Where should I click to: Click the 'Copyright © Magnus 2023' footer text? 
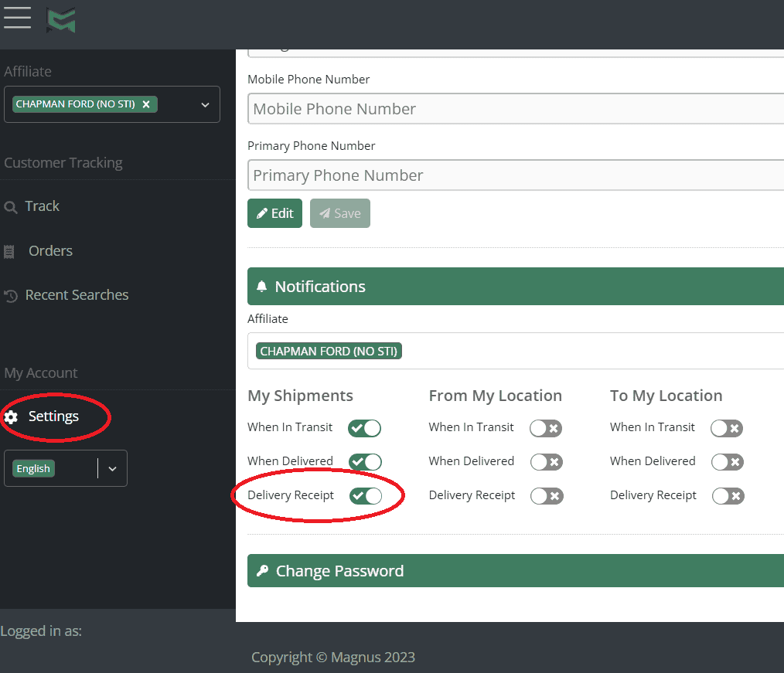click(x=333, y=657)
